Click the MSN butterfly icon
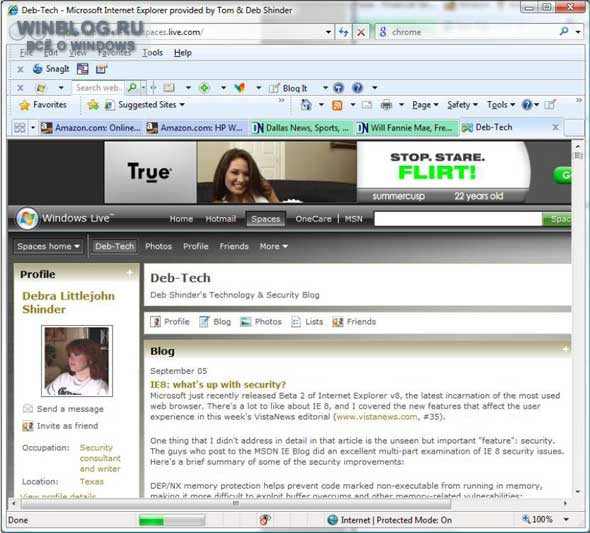The height and width of the screenshot is (533, 590). (x=239, y=88)
